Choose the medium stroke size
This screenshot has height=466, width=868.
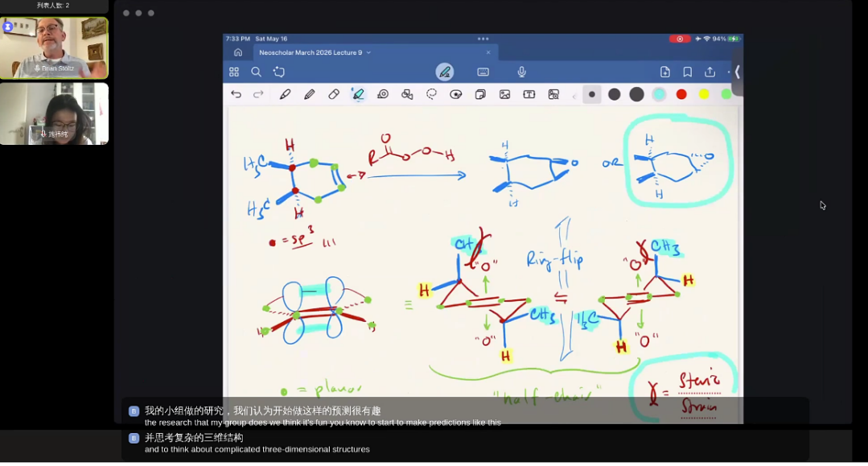[x=614, y=95]
